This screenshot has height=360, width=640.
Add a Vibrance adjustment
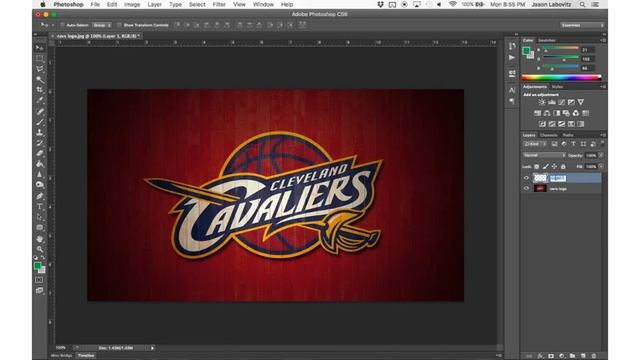coord(581,102)
